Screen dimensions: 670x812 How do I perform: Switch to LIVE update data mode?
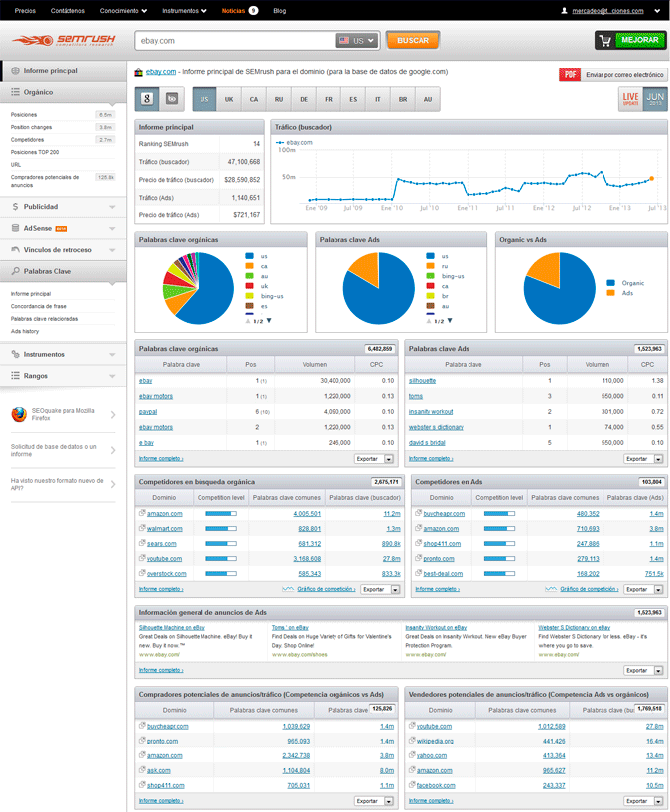(x=630, y=99)
